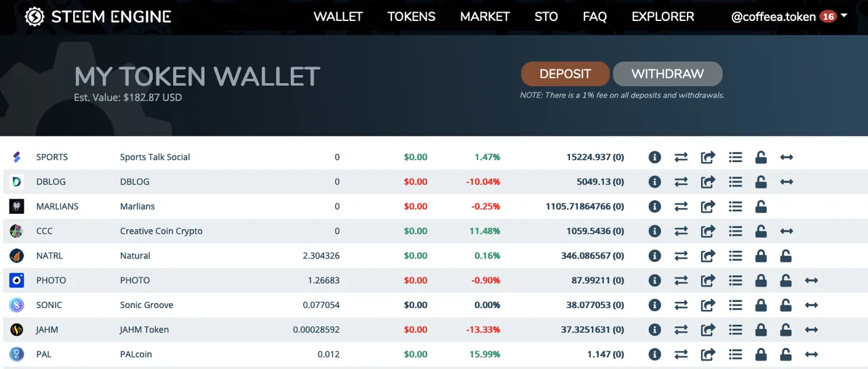Open info for SPORTS token
Screen dimensions: 868x369
point(654,157)
